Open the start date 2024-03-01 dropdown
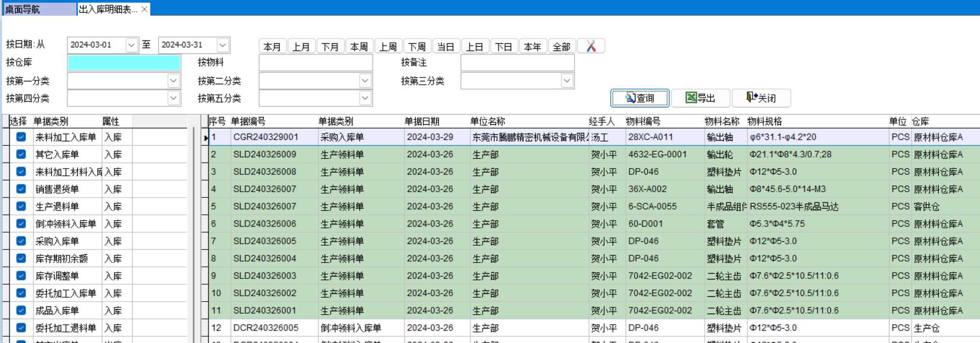The height and width of the screenshot is (343, 980). (x=131, y=45)
